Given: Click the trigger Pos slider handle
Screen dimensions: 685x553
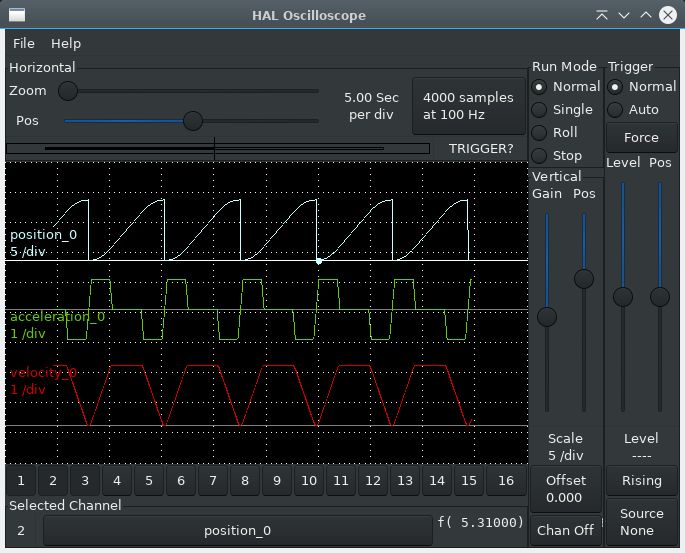Looking at the screenshot, I should point(660,297).
